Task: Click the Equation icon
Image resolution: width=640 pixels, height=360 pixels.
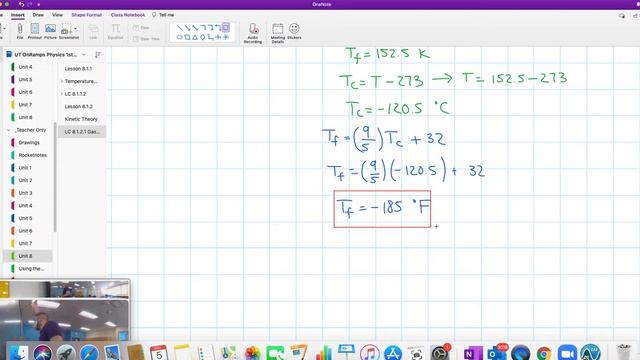Action: click(x=116, y=31)
